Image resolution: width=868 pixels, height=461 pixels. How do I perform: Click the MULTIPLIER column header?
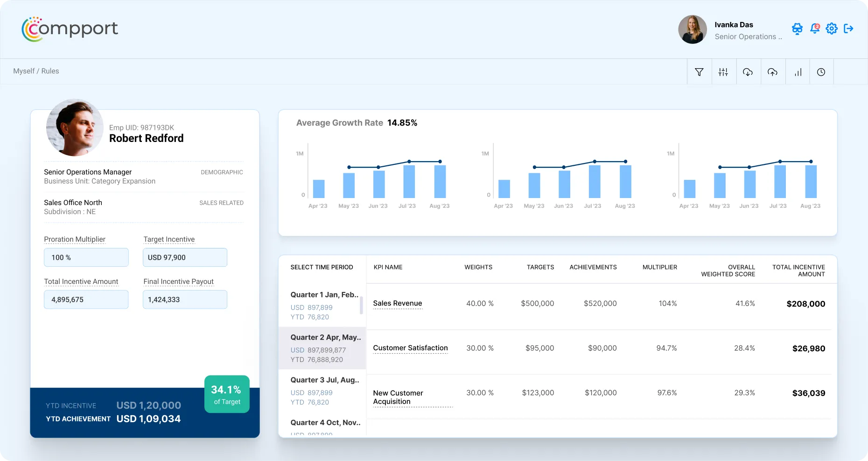[660, 267]
